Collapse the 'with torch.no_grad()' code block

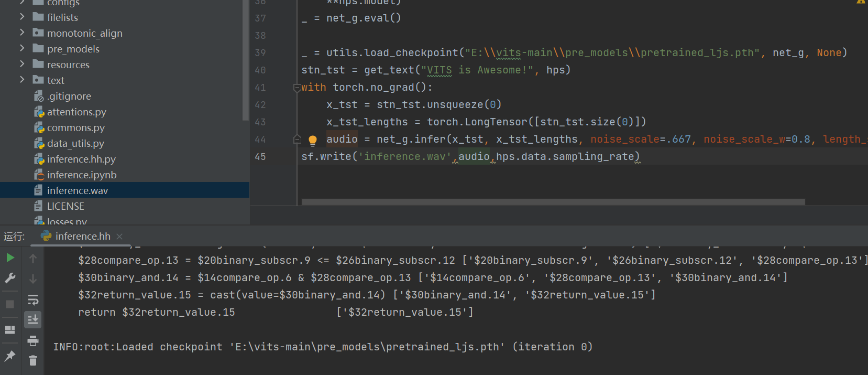point(297,88)
